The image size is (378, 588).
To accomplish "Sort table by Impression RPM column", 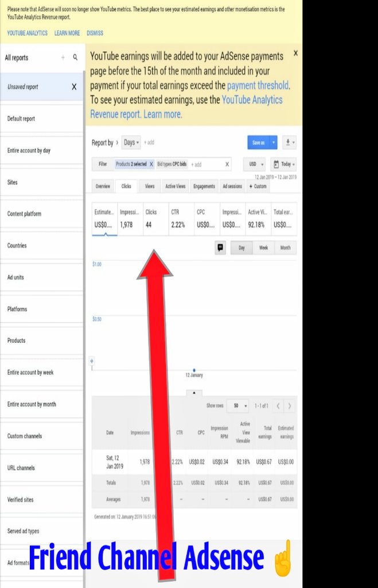I will click(220, 432).
